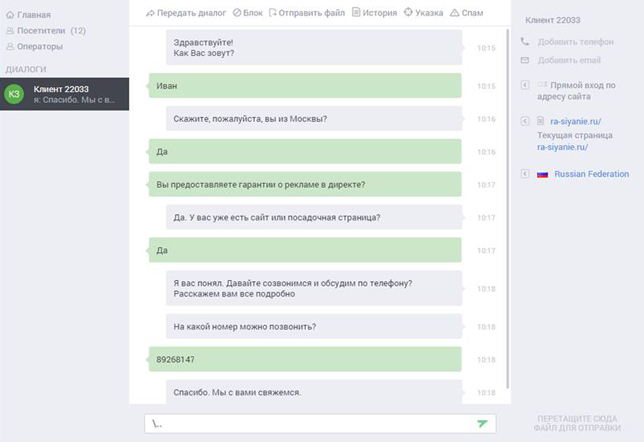Click the Спам warning triangle icon
Image resolution: width=644 pixels, height=442 pixels.
pos(455,13)
